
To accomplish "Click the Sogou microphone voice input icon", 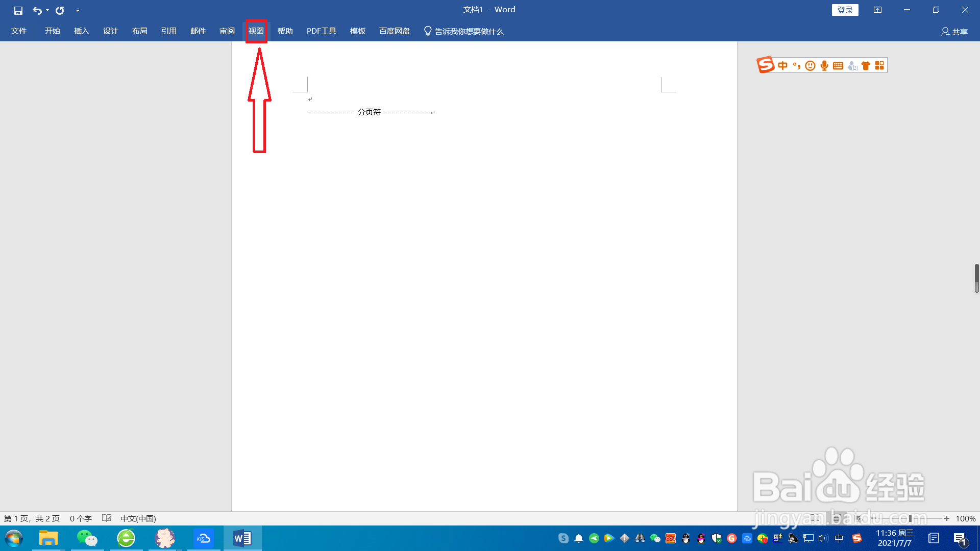I will tap(824, 65).
